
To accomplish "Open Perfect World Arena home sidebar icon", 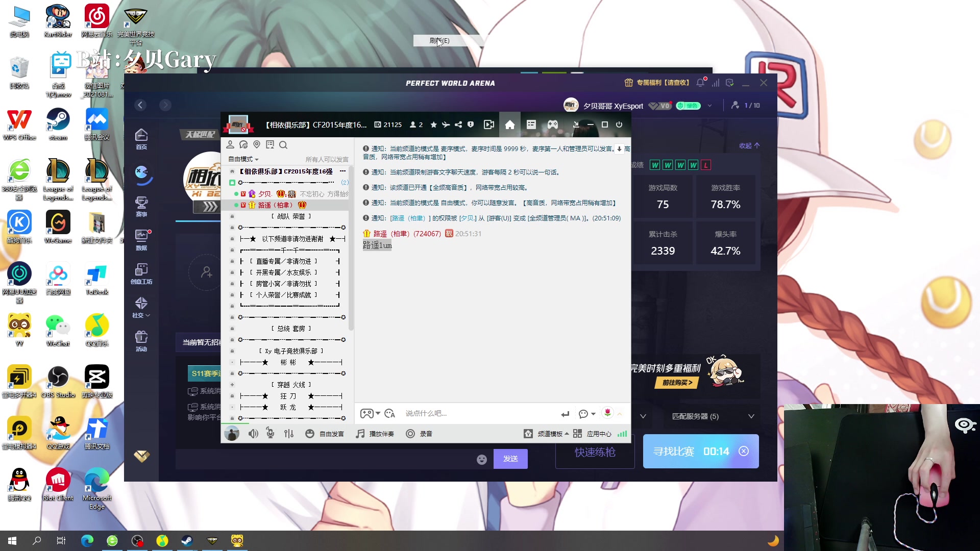I will coord(141,138).
